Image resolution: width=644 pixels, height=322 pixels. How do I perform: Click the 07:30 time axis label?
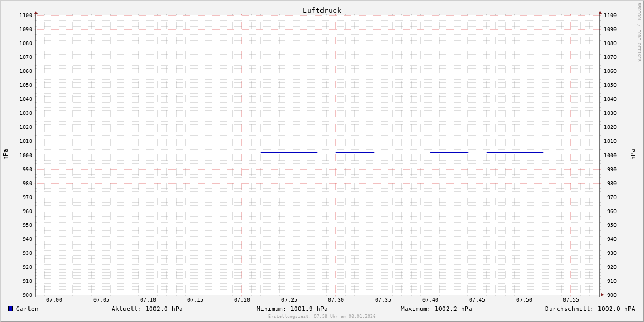[336, 299]
